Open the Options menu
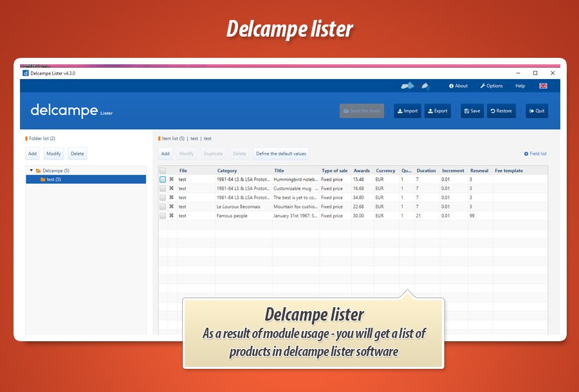Viewport: 579px width, 392px height. point(492,86)
